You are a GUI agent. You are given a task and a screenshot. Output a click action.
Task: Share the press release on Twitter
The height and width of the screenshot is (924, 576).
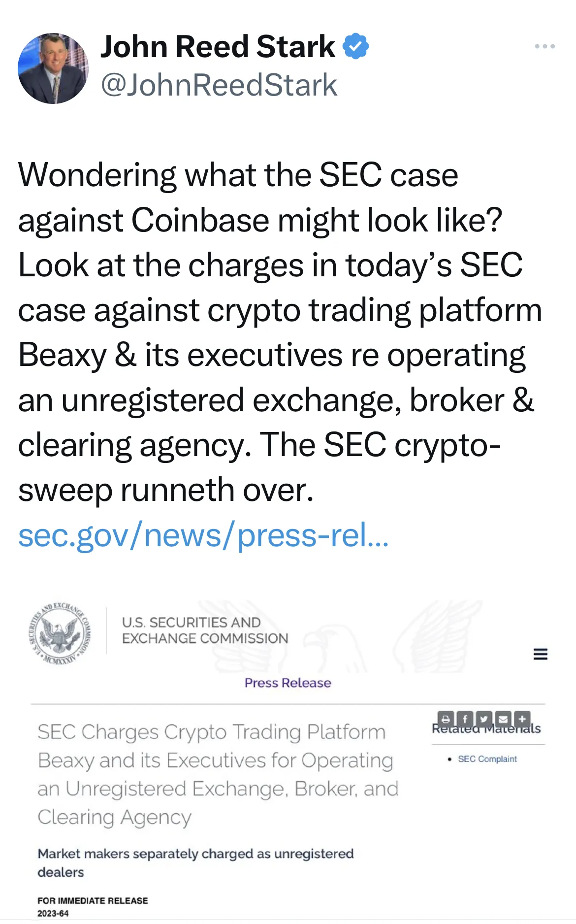click(x=484, y=719)
